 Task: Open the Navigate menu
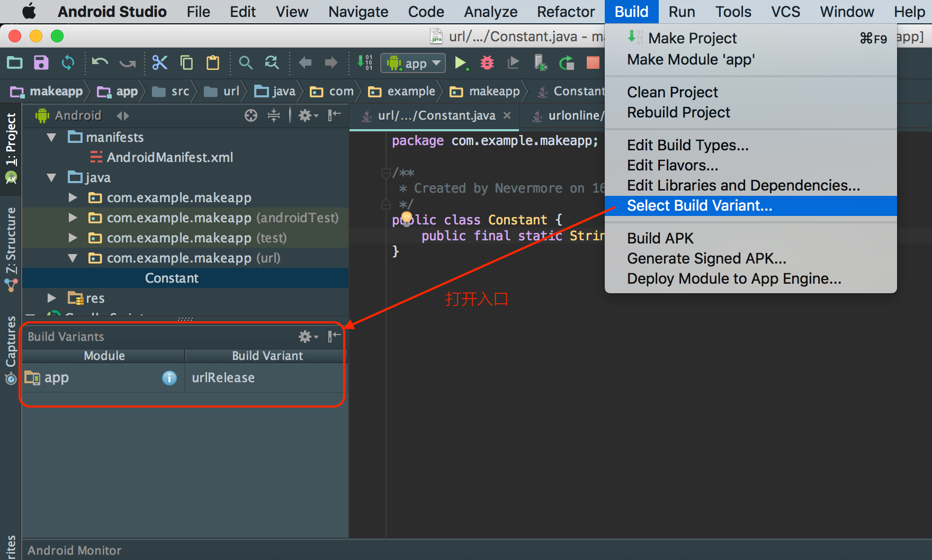click(x=358, y=12)
